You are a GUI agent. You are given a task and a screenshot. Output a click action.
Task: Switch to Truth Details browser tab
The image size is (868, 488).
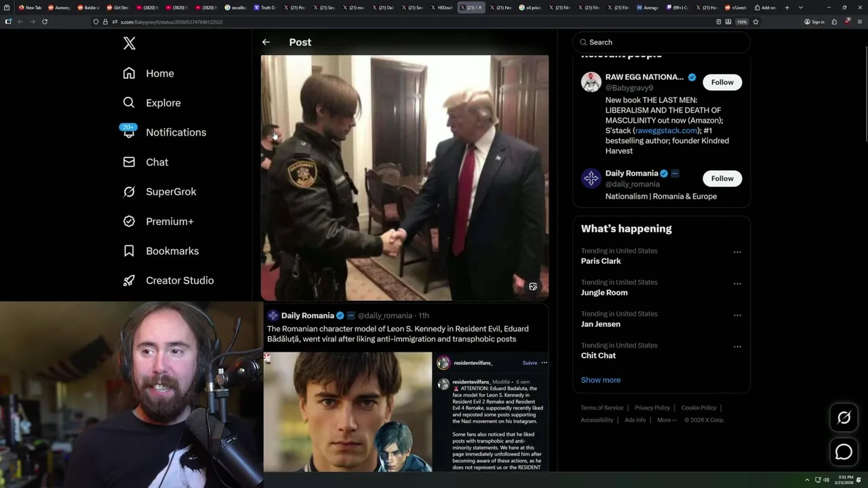[x=264, y=7]
